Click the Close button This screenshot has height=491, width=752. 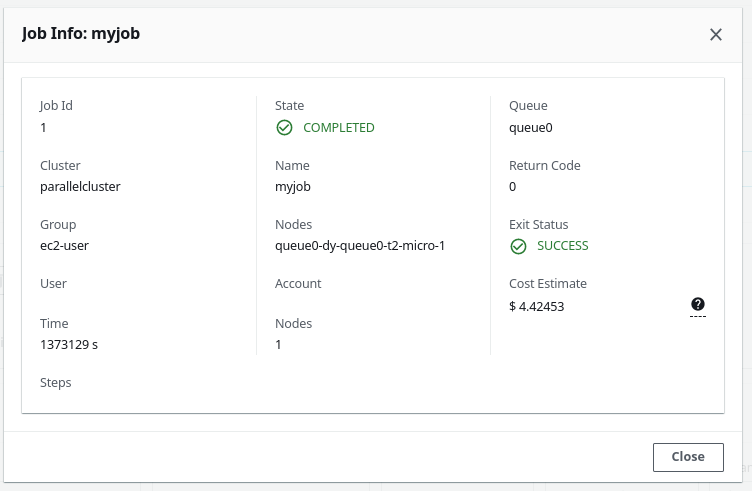[688, 457]
